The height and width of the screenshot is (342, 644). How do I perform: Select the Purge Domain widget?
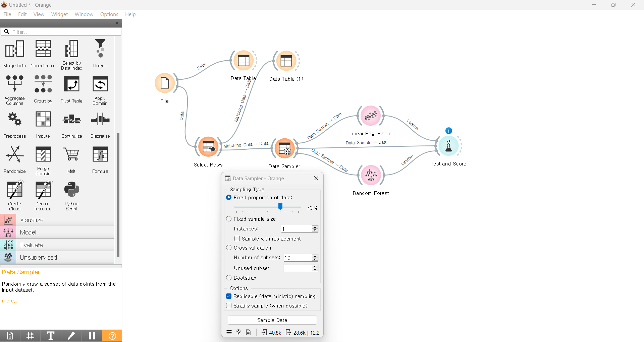pyautogui.click(x=43, y=160)
